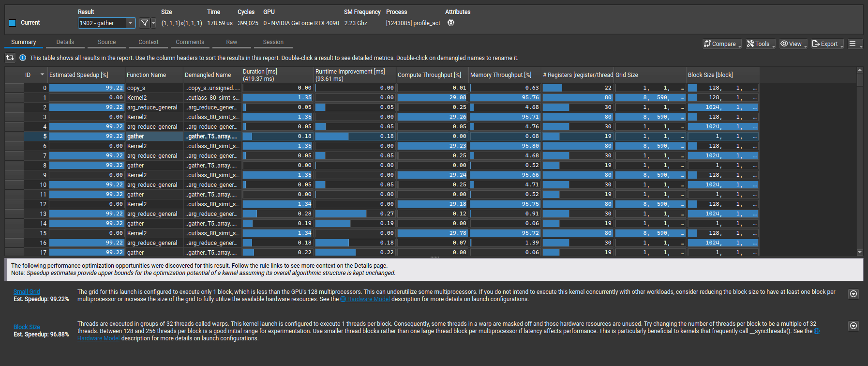Open the Export menu button
The height and width of the screenshot is (366, 868).
pos(827,44)
